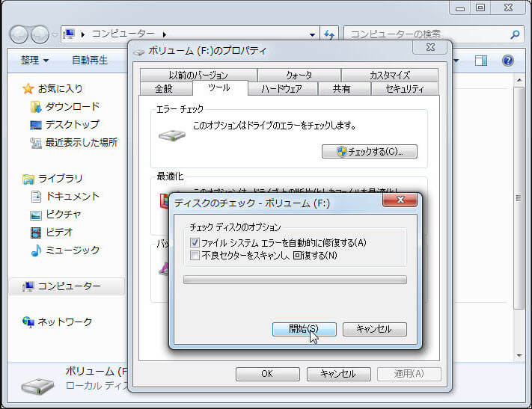Click the ネットワーク icon
Screen dimensions: 532x409
(x=28, y=322)
